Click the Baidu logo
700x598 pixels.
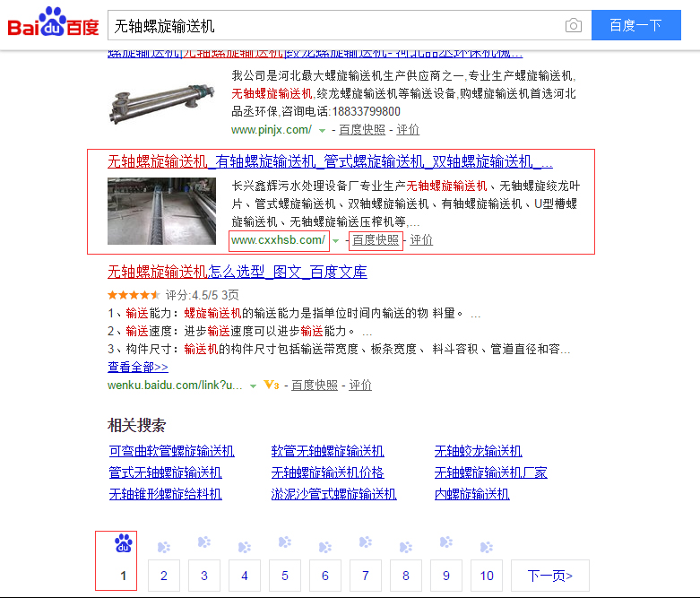53,22
